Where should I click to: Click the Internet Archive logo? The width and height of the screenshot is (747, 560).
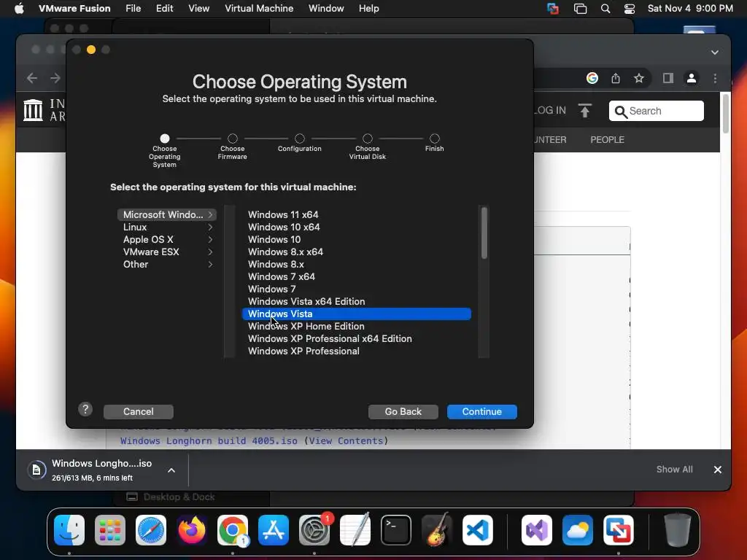coord(33,110)
